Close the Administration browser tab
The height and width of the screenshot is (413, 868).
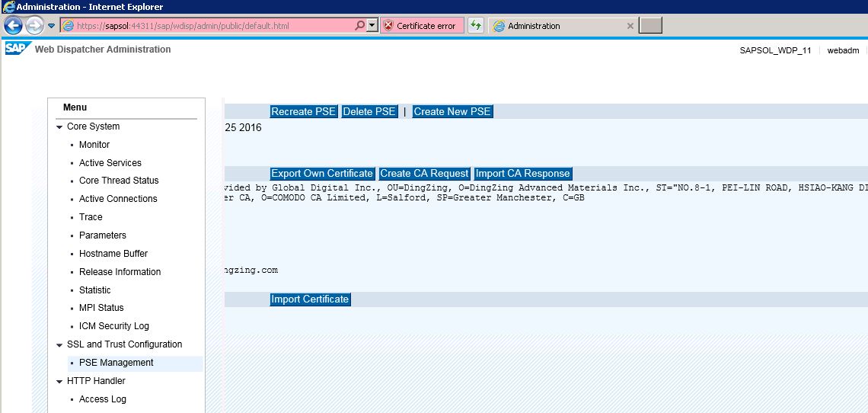[630, 26]
